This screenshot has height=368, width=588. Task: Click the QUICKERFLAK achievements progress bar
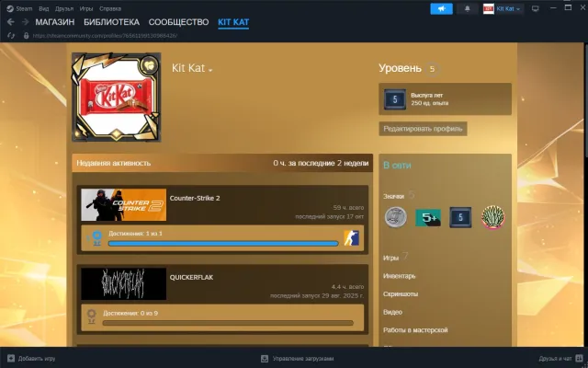pos(228,323)
